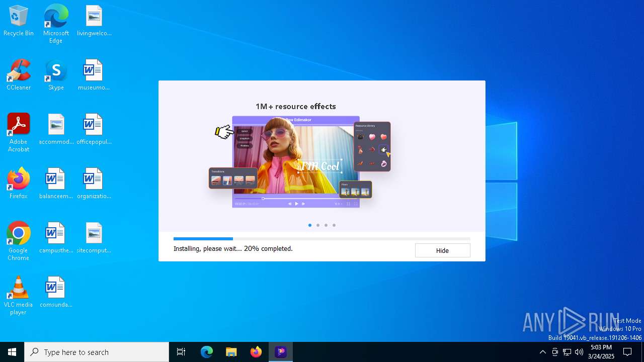Open the volume control tray icon
644x362 pixels.
pos(579,352)
